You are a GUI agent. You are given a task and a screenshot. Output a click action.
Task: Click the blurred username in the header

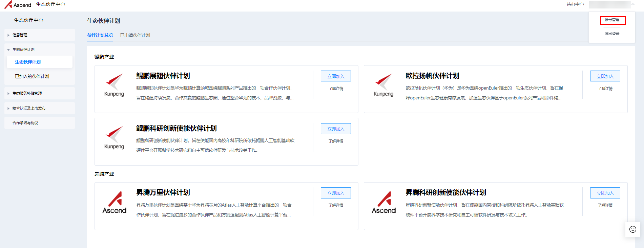[x=609, y=4]
